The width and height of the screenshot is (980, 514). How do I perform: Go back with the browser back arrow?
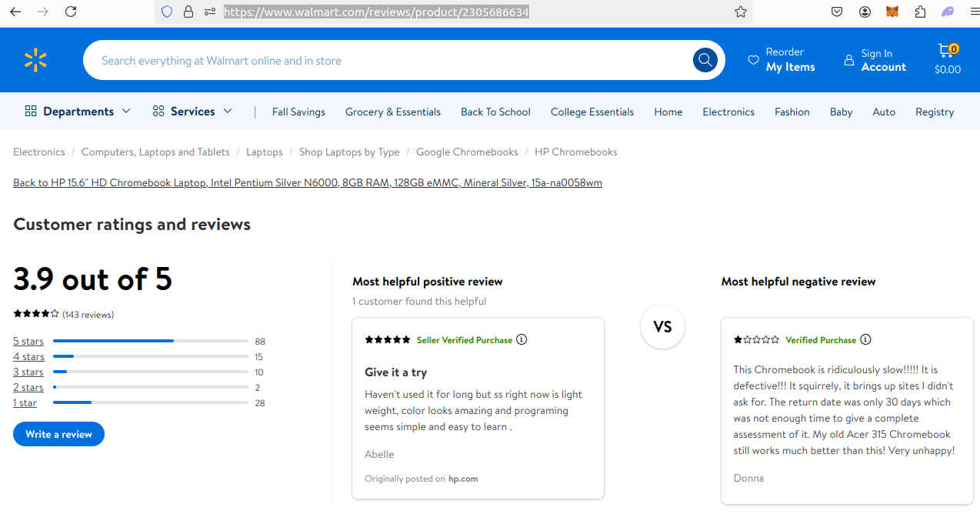[x=15, y=12]
